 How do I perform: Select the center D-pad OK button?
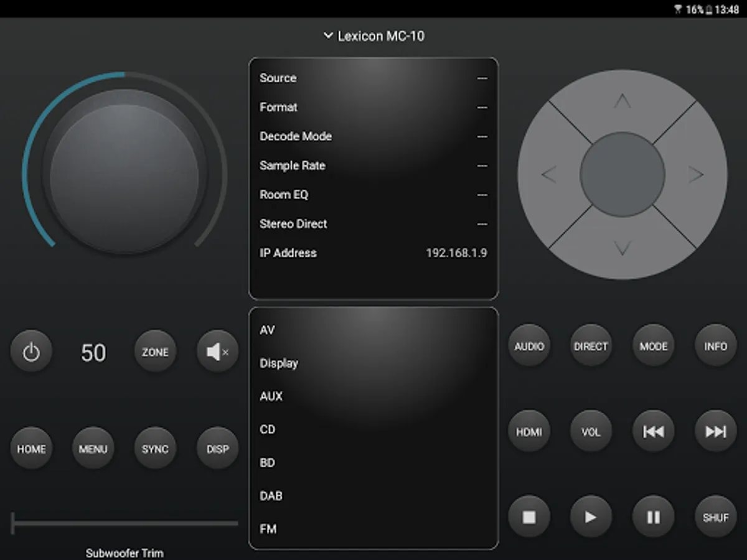(622, 174)
